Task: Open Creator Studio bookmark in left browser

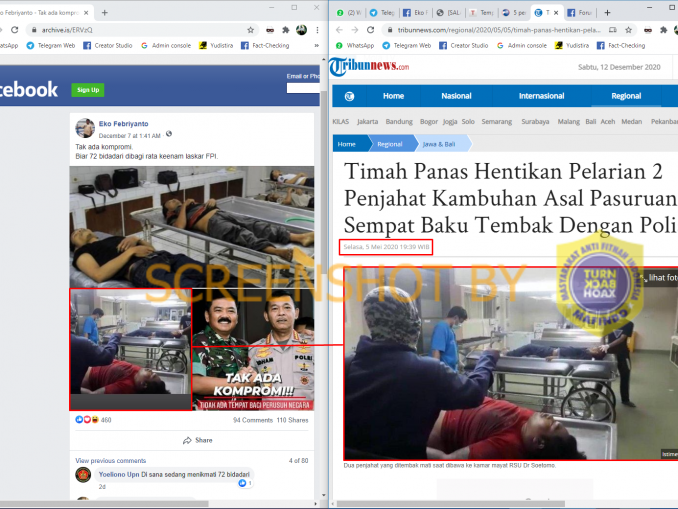Action: coord(108,45)
